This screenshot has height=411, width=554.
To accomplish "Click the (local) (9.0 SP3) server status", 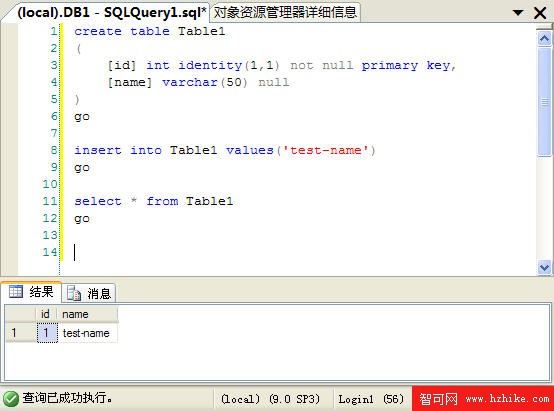I will pos(270,399).
